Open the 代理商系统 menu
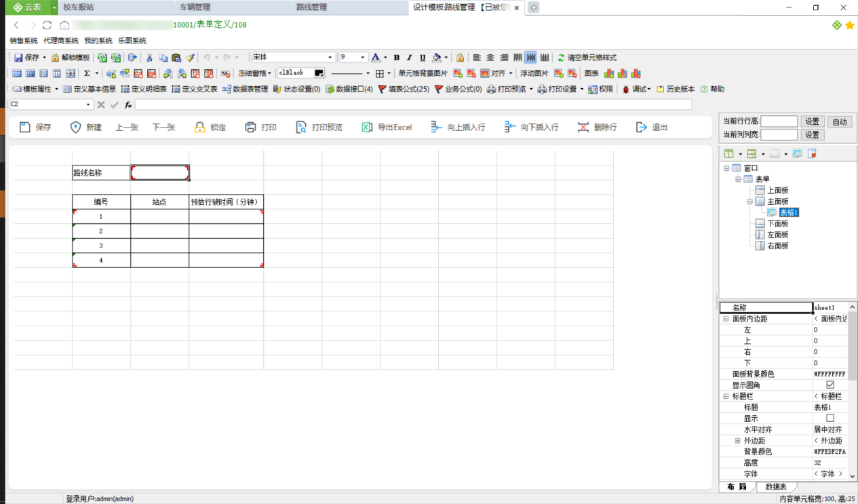 61,41
